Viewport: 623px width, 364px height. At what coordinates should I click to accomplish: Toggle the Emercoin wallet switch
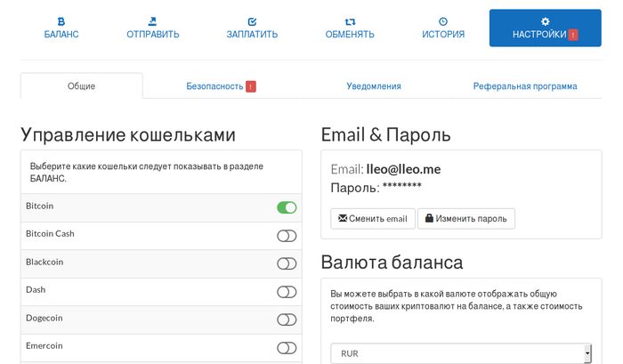point(287,348)
